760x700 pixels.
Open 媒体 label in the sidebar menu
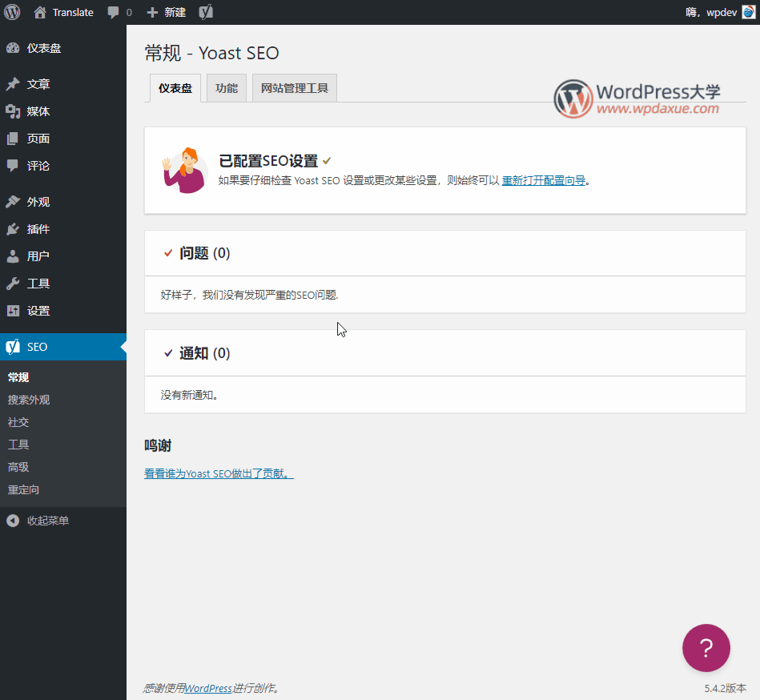(38, 111)
